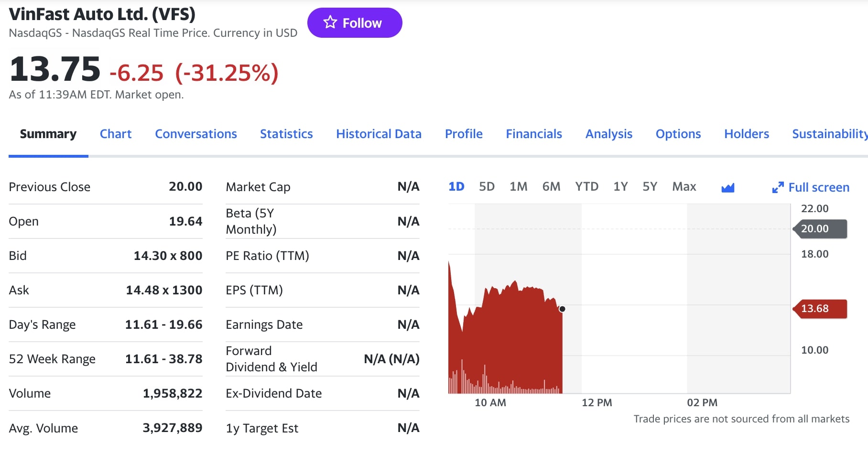Click the -6.25 price change value

(x=137, y=73)
